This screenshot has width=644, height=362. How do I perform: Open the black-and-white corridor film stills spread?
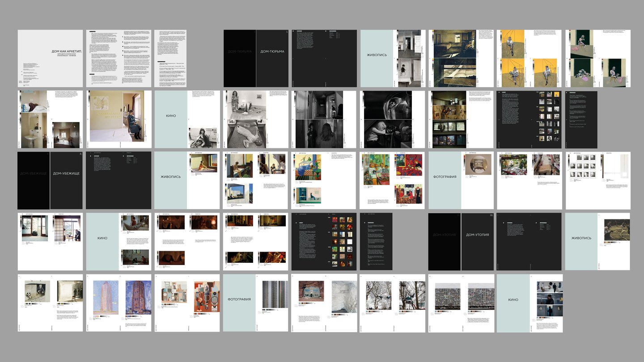click(324, 119)
